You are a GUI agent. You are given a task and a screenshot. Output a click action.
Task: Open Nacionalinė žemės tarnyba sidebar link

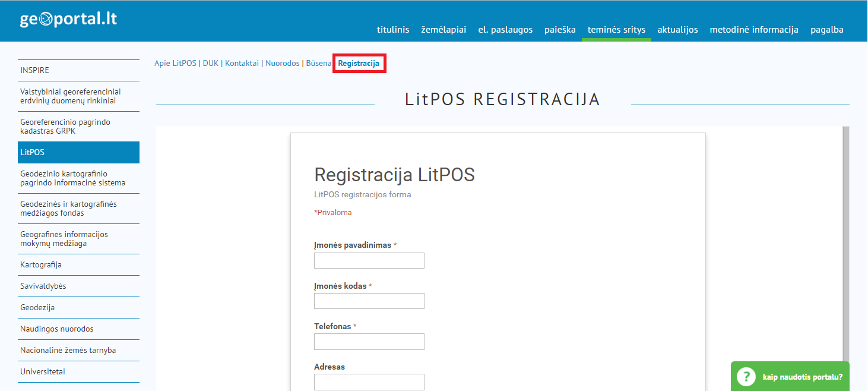(68, 351)
